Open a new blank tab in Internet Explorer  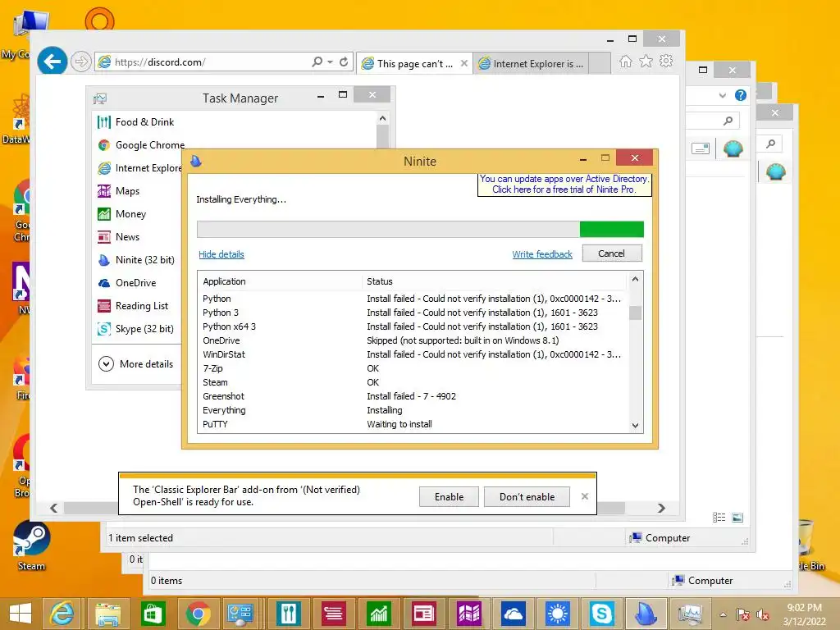(600, 63)
